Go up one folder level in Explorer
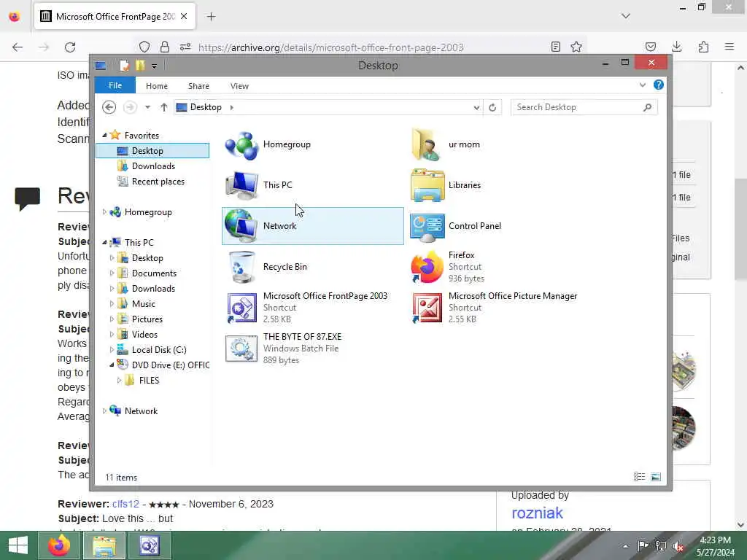 coord(164,107)
